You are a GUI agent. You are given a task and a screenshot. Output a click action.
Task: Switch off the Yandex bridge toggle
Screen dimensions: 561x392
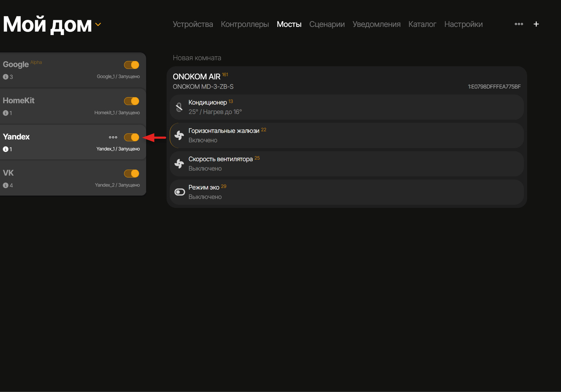click(132, 137)
